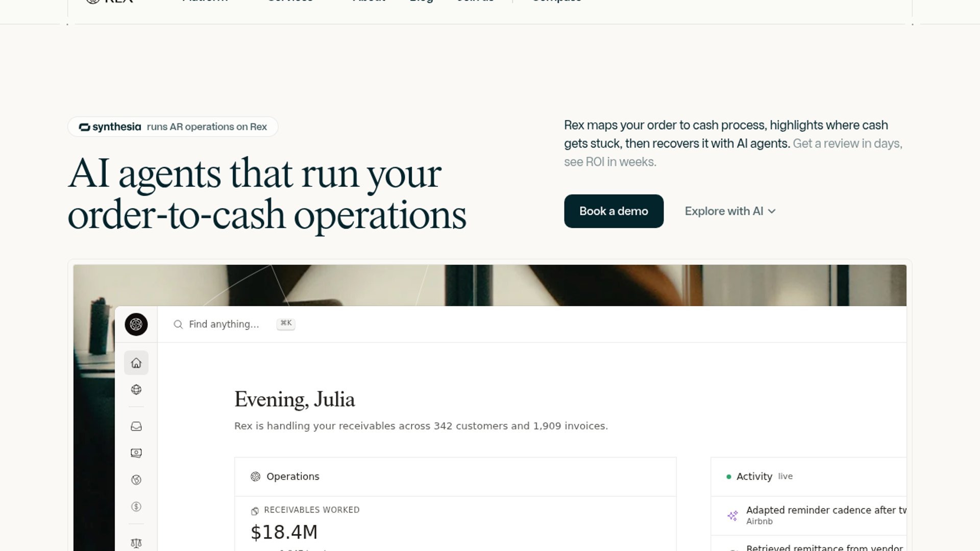Select the balance scales sidebar icon
Image resolution: width=980 pixels, height=551 pixels.
click(x=136, y=543)
